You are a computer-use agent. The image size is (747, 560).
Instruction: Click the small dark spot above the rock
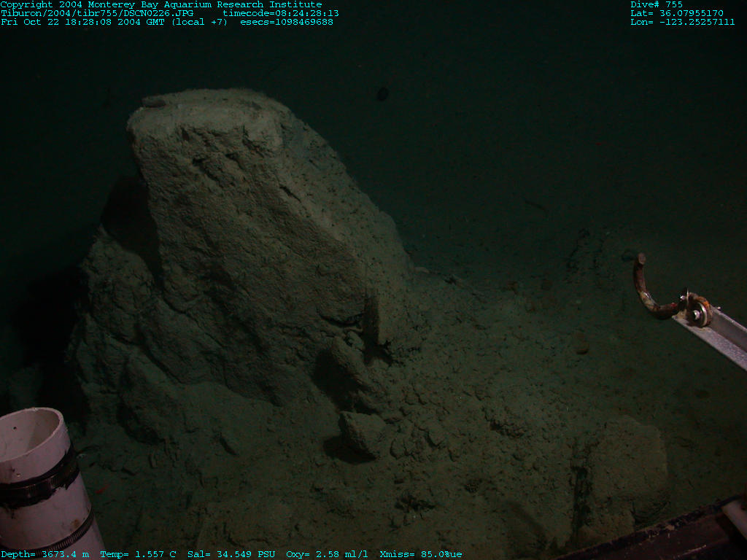pos(382,93)
